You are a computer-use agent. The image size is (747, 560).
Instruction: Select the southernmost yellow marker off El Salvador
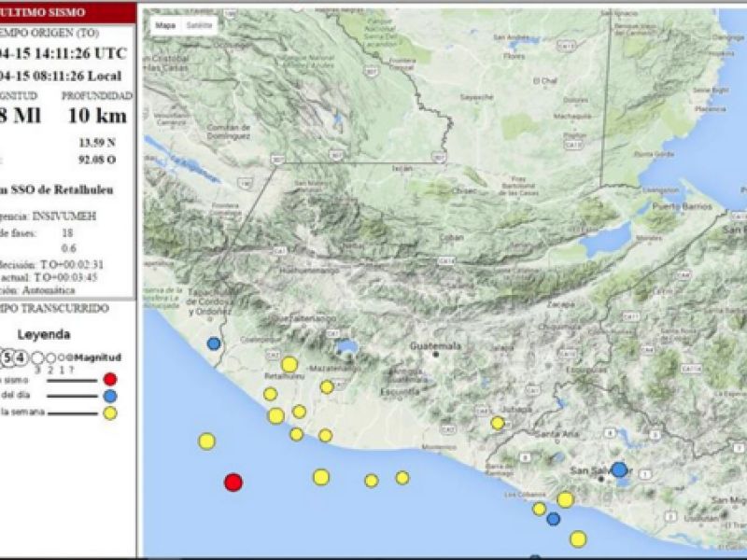coord(578,539)
